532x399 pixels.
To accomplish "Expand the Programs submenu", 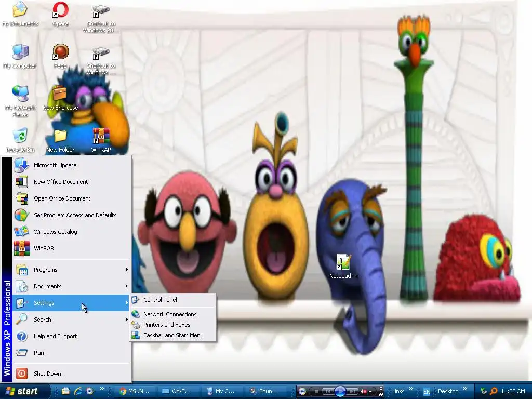I will click(x=72, y=270).
